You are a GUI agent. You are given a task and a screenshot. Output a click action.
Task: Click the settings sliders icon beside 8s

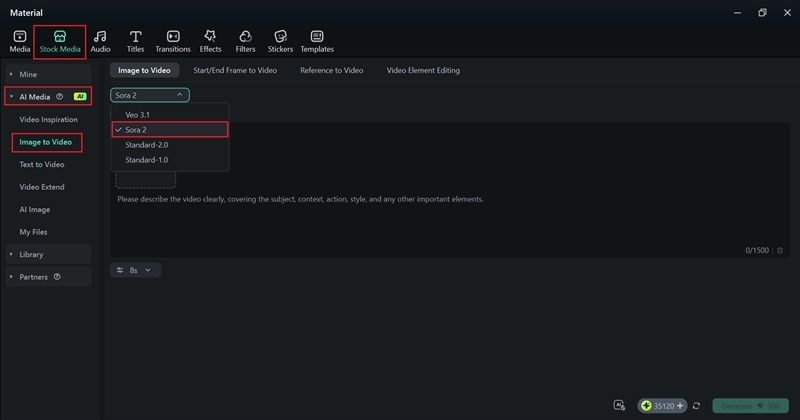click(120, 270)
